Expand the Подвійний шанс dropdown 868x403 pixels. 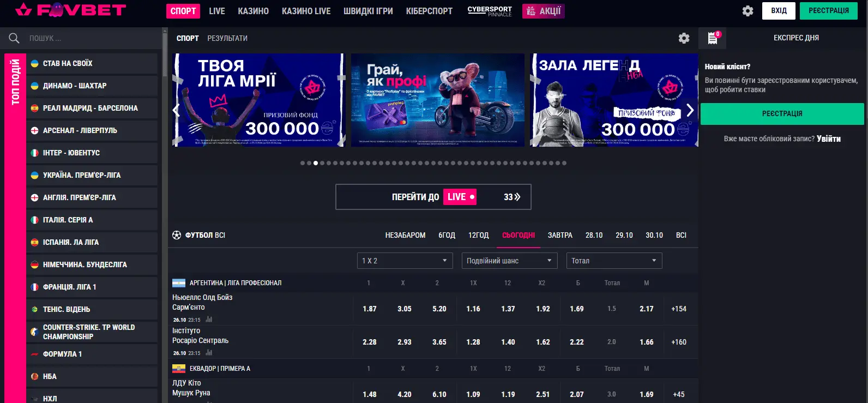tap(510, 261)
